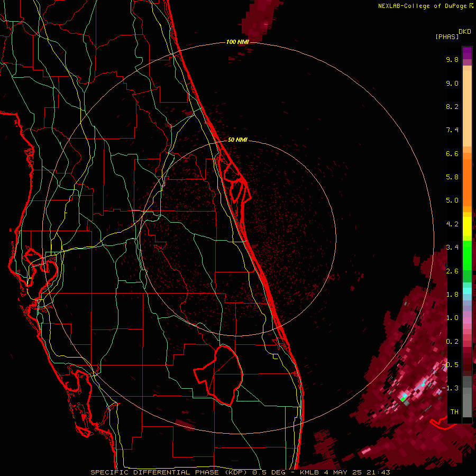Screen dimensions: 476x476
Task: Select the 50 NMI range ring label
Action: pyautogui.click(x=237, y=140)
